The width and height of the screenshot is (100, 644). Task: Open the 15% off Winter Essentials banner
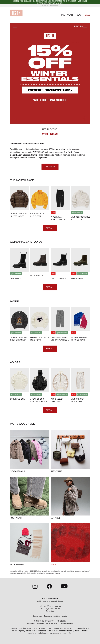click(x=50, y=73)
